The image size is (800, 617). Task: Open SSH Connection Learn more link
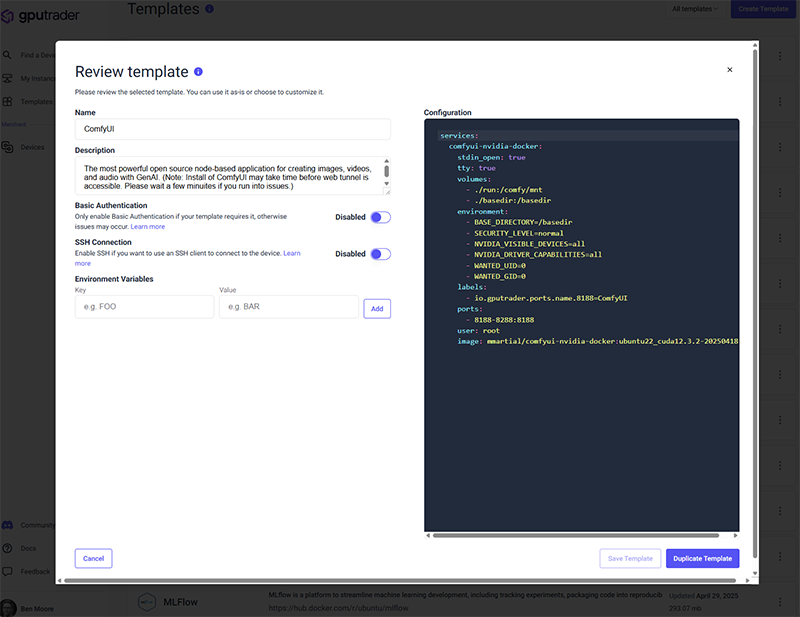point(292,253)
